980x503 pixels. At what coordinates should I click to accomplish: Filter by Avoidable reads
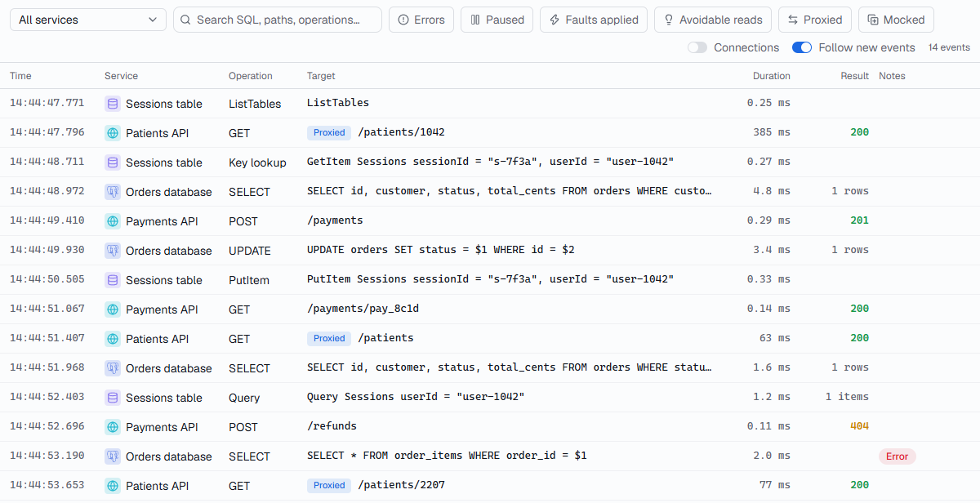(x=713, y=20)
